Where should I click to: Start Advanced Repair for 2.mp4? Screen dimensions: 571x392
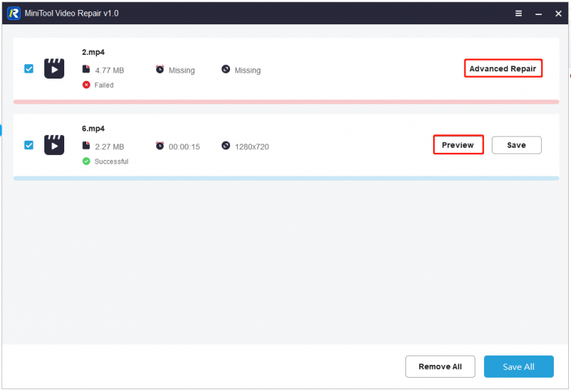point(503,69)
